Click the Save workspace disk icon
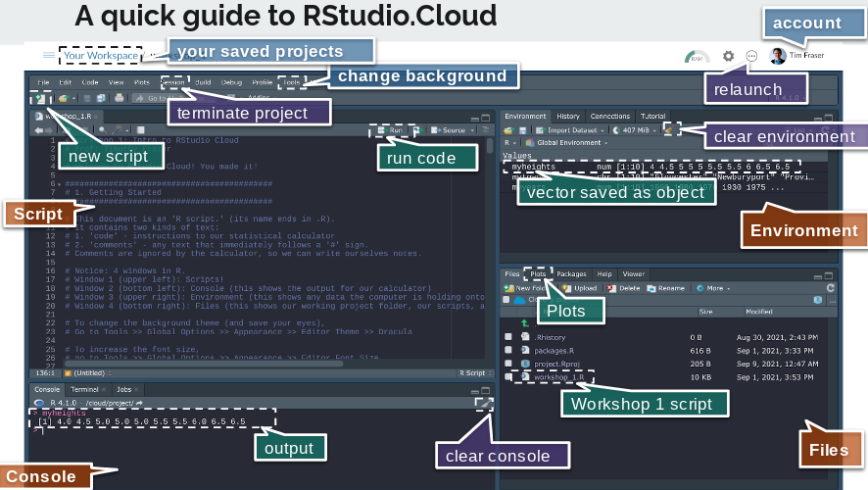This screenshot has width=868, height=490. 522,130
